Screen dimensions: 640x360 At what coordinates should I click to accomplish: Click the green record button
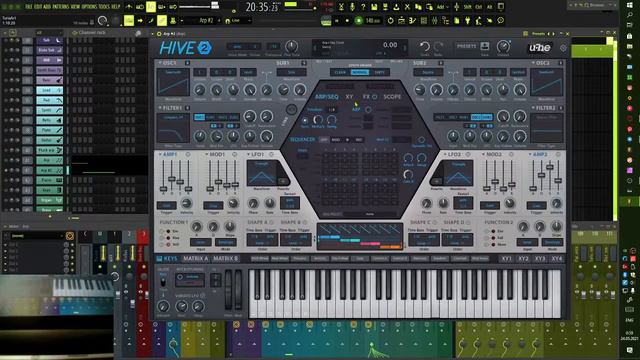pyautogui.click(x=359, y=20)
